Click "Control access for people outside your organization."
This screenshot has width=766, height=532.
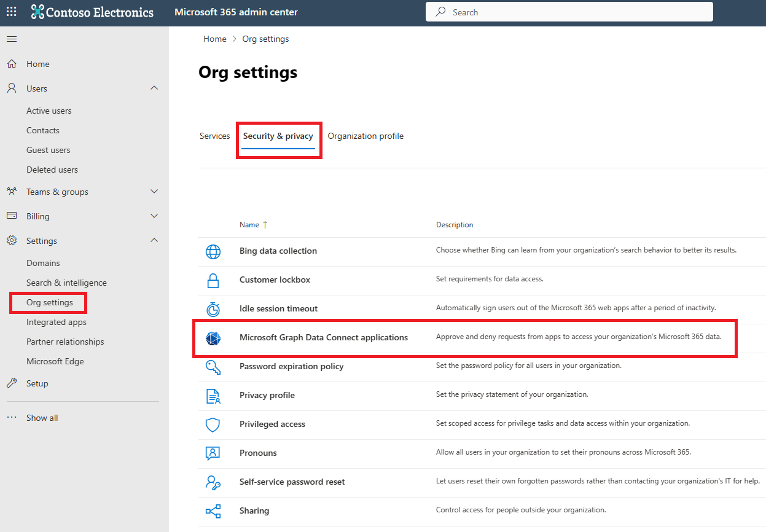click(x=521, y=510)
